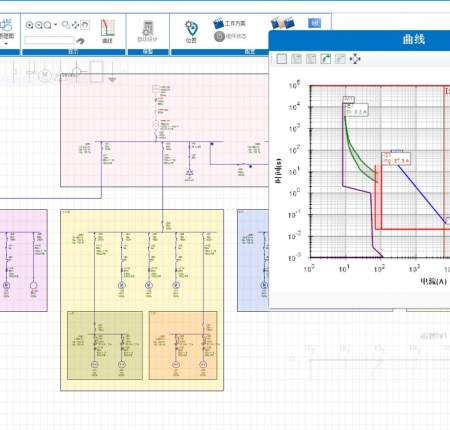
Task: Expand the zoom options dropdown arrow
Action: pos(56,25)
